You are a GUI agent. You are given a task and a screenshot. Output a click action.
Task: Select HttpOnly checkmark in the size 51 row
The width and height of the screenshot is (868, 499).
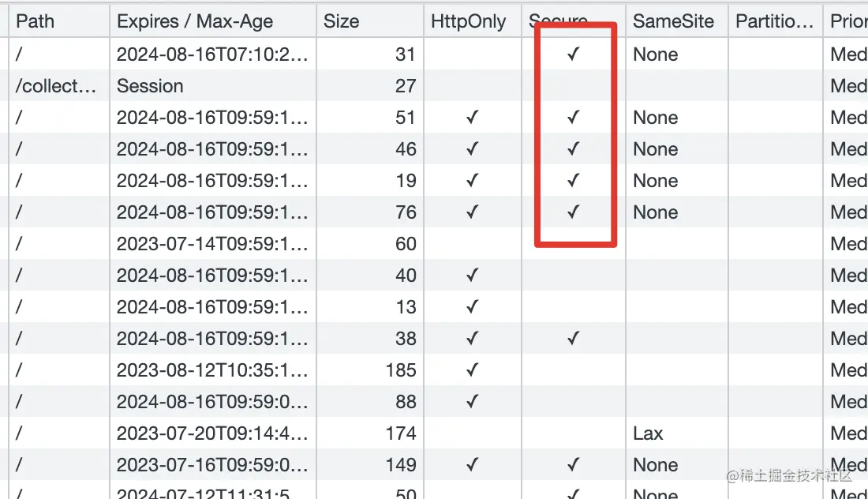click(x=472, y=118)
